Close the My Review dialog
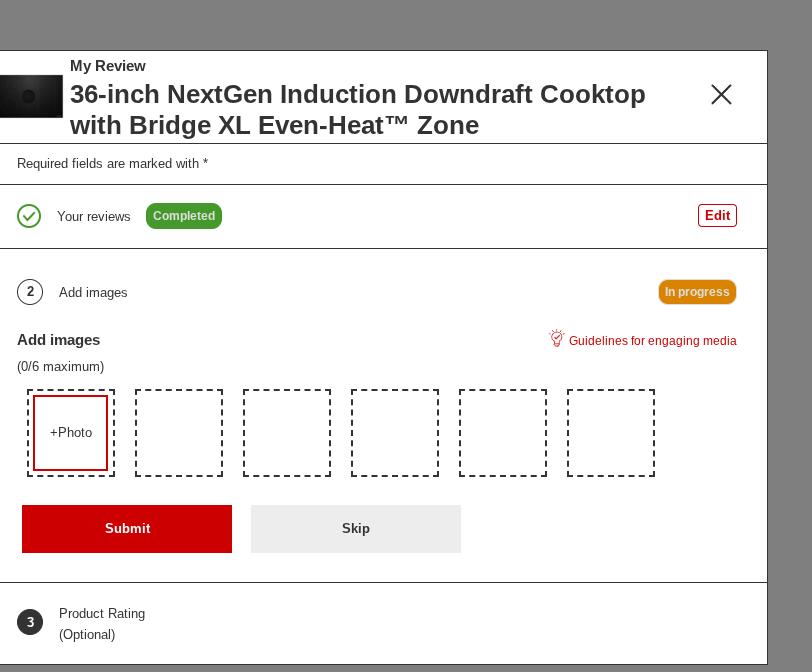The image size is (812, 672). [721, 95]
